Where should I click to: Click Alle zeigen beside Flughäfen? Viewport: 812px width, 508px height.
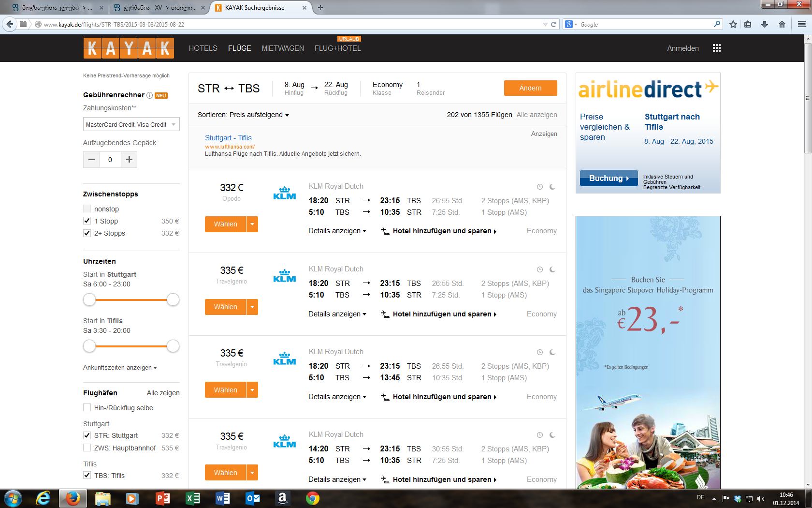(x=163, y=393)
